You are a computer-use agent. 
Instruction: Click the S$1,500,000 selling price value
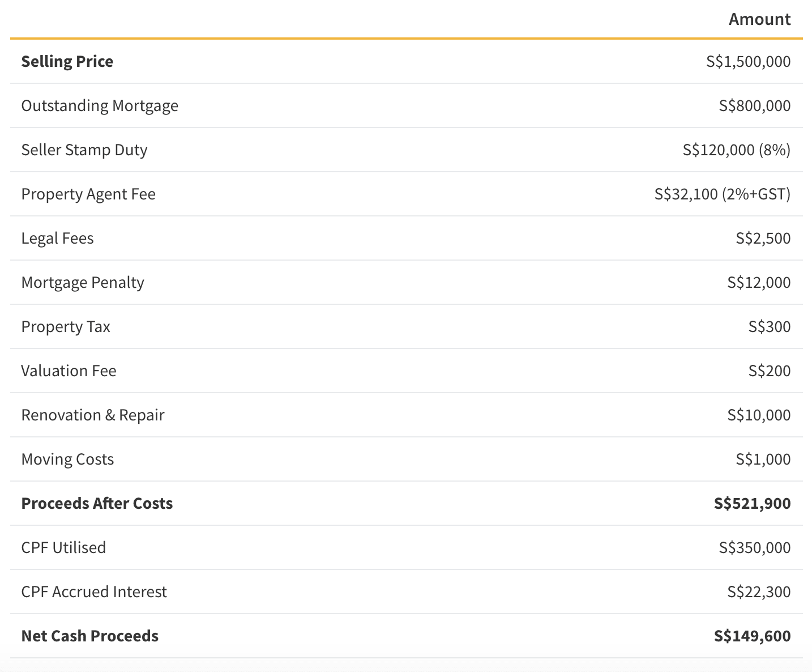click(x=748, y=61)
